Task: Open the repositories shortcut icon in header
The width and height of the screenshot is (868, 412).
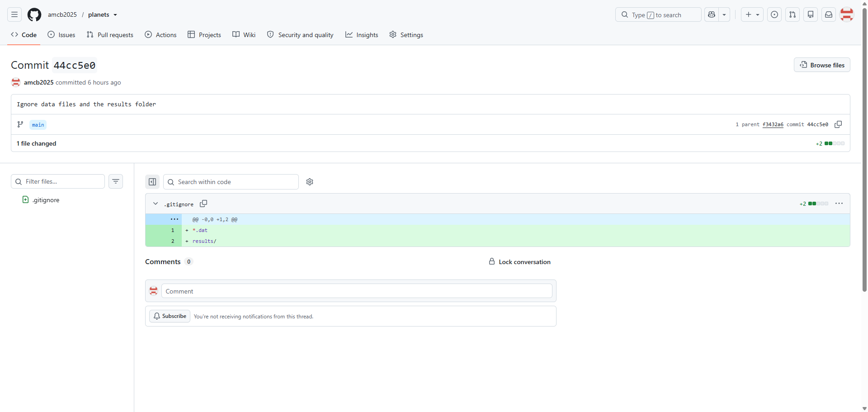Action: coord(811,14)
